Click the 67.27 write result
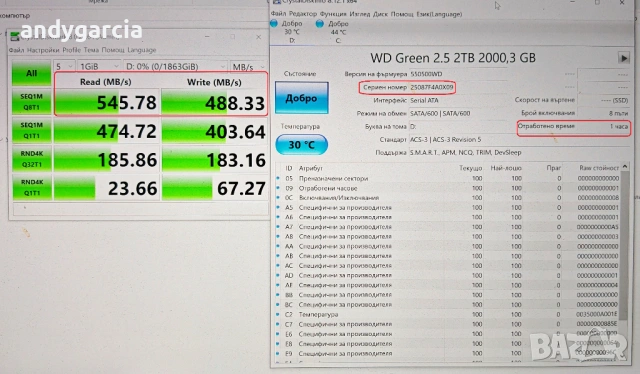The height and width of the screenshot is (374, 640). [214, 189]
